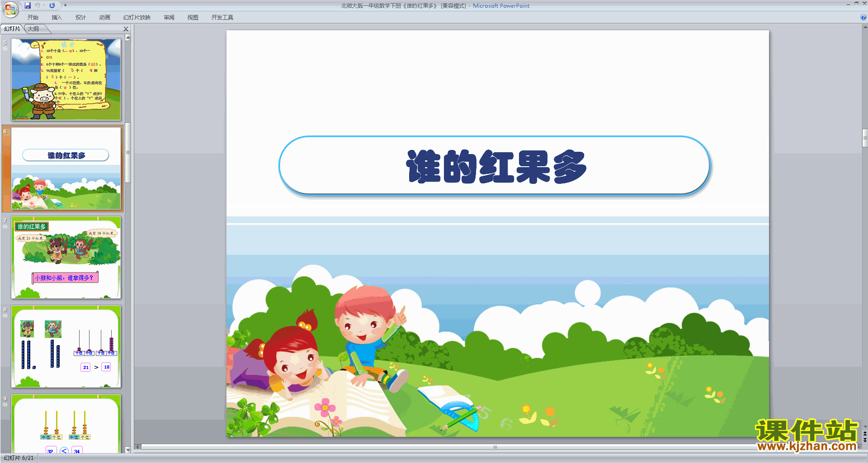Open the 开发工具 ribbon tab
The image size is (868, 463).
pos(222,18)
